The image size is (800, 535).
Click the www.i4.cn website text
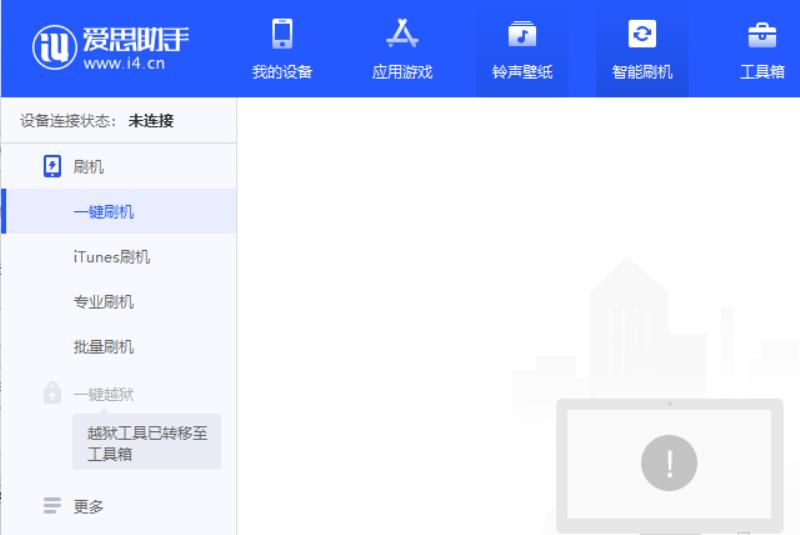tap(124, 63)
